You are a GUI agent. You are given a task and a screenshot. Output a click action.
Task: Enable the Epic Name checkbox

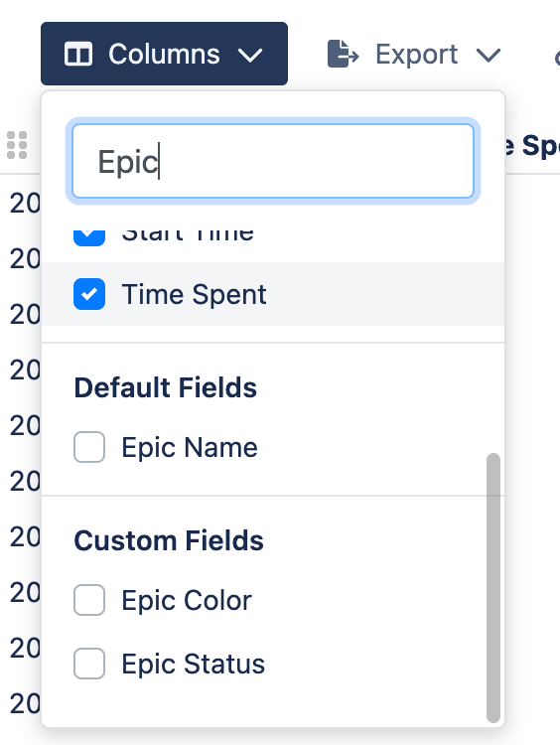89,447
